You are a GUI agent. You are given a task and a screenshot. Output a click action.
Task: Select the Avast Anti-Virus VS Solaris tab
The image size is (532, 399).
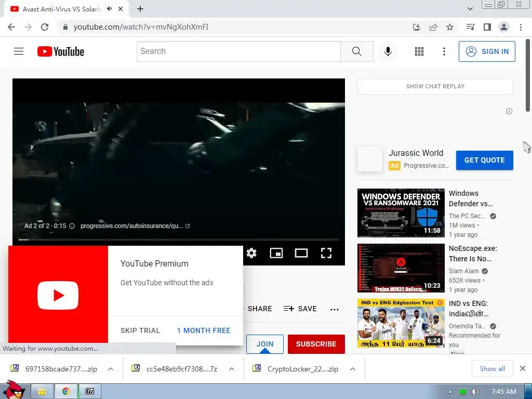click(62, 9)
